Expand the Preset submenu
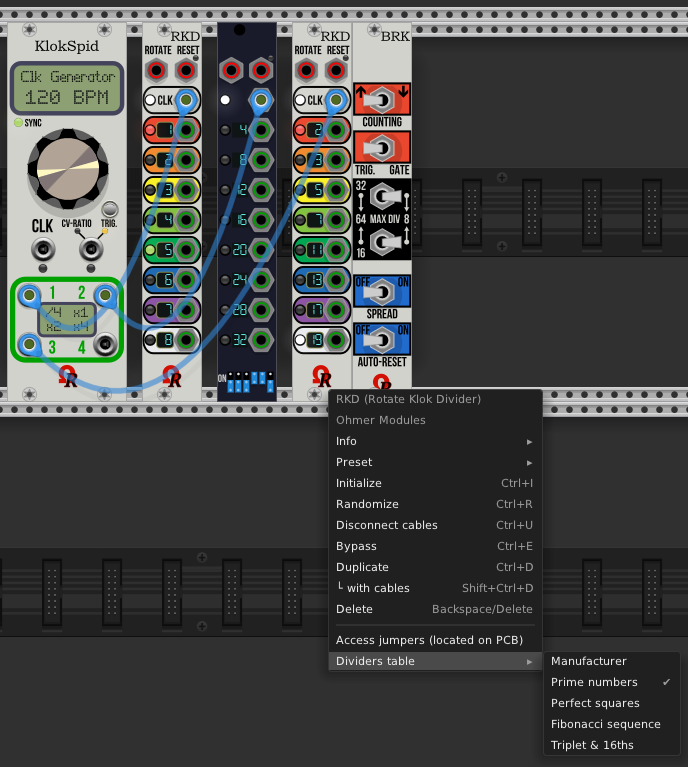 click(x=435, y=462)
